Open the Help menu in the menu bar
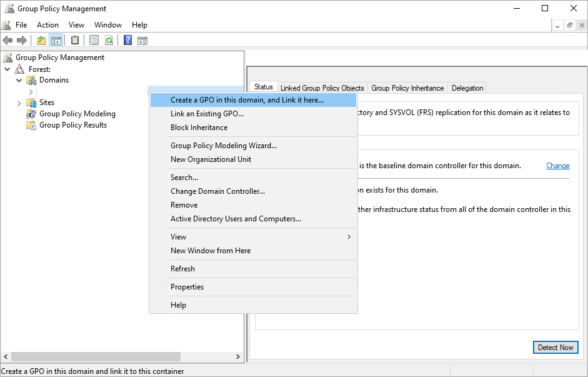Image resolution: width=588 pixels, height=377 pixels. click(x=139, y=25)
